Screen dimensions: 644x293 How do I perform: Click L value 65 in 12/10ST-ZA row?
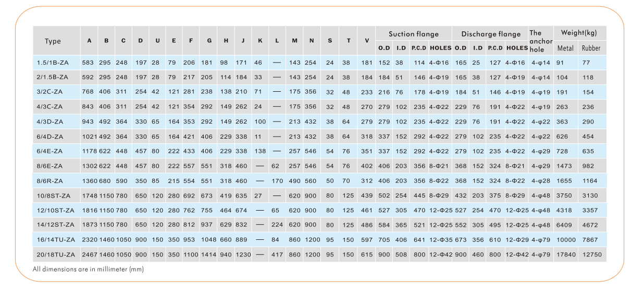click(276, 211)
